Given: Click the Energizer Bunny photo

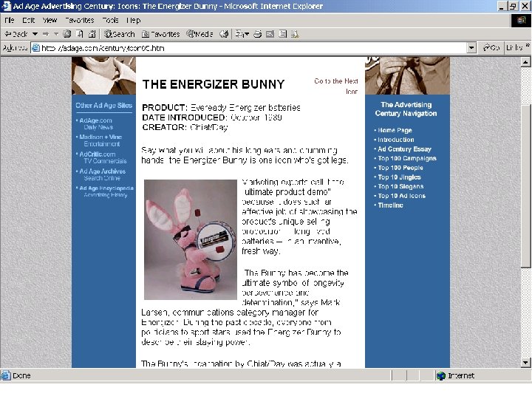Looking at the screenshot, I should (x=191, y=239).
